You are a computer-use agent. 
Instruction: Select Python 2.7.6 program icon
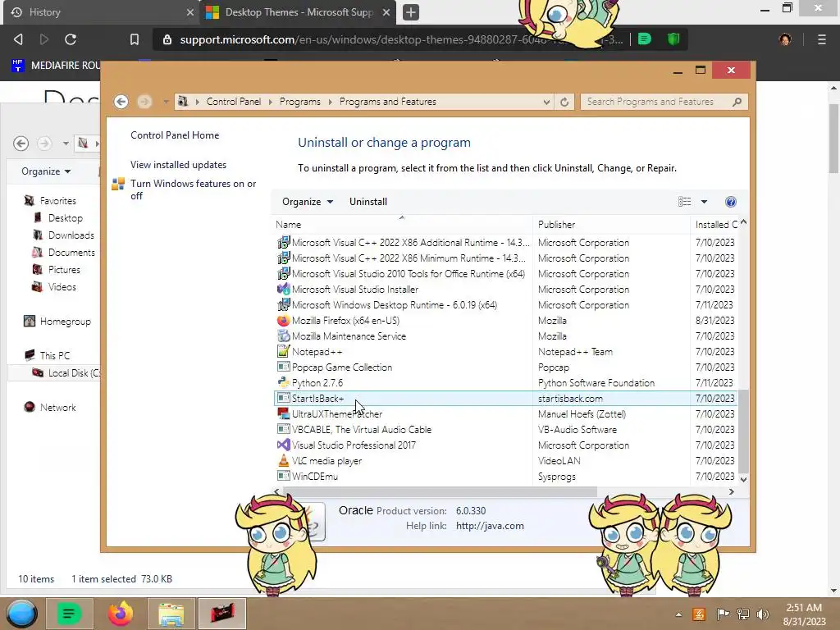click(x=283, y=382)
